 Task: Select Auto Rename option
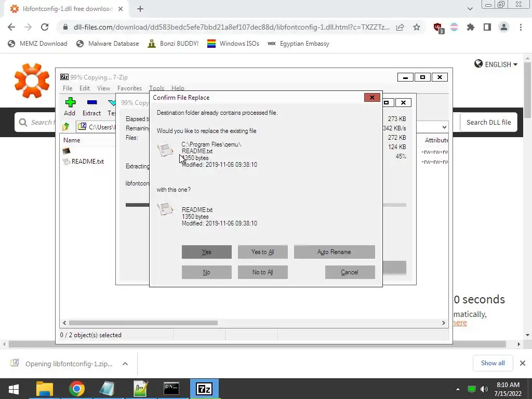(x=334, y=252)
